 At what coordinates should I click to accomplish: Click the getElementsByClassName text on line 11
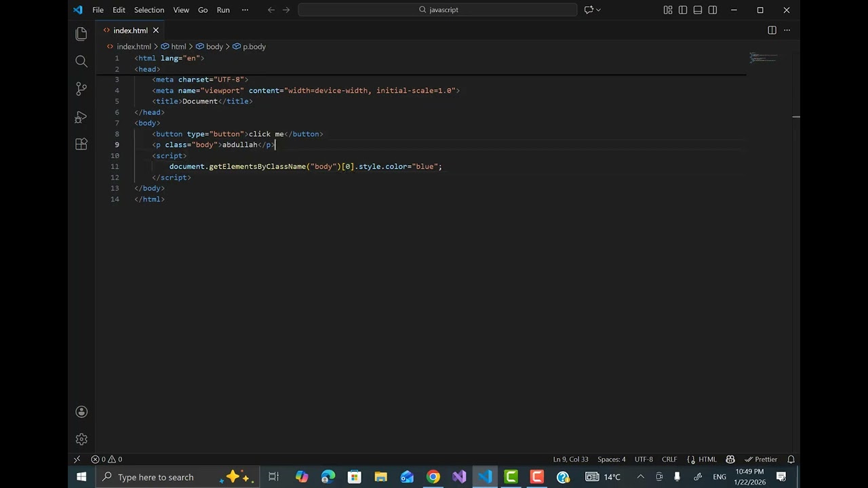(x=258, y=167)
